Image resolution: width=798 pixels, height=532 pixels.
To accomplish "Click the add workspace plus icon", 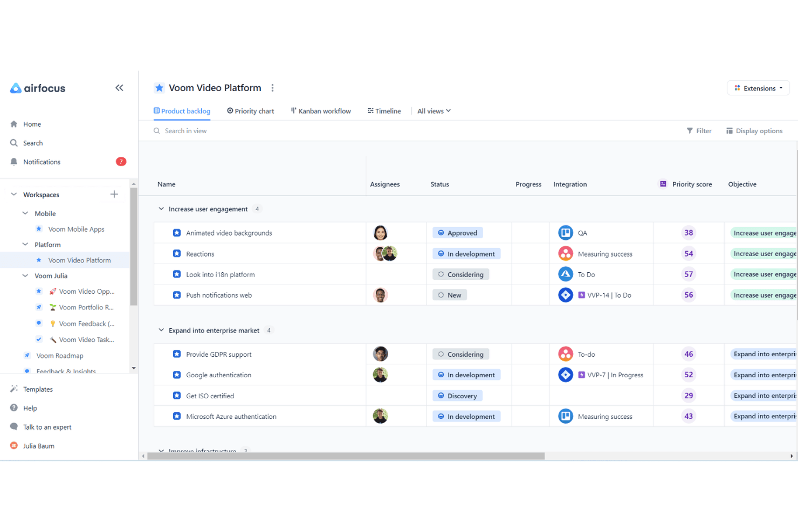I will coord(114,194).
